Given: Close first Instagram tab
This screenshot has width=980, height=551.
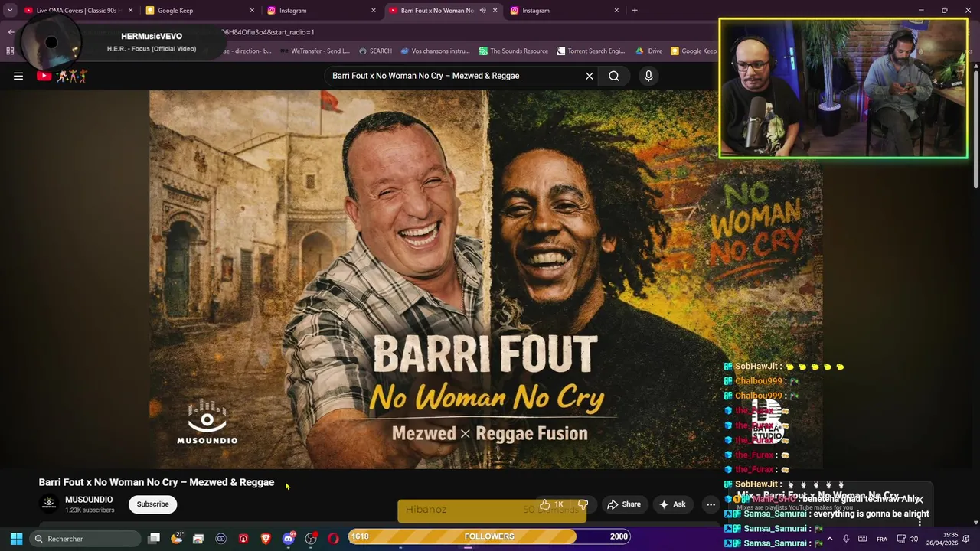Looking at the screenshot, I should click(x=374, y=11).
